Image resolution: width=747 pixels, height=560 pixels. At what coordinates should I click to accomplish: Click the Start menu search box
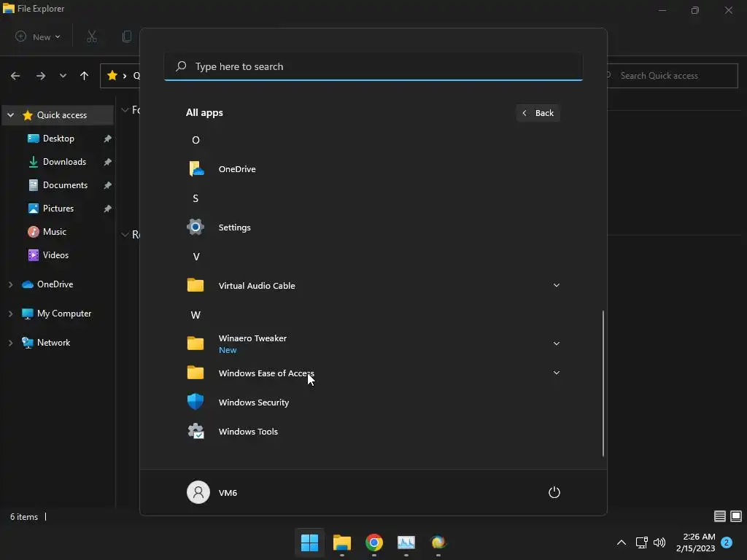tap(373, 66)
